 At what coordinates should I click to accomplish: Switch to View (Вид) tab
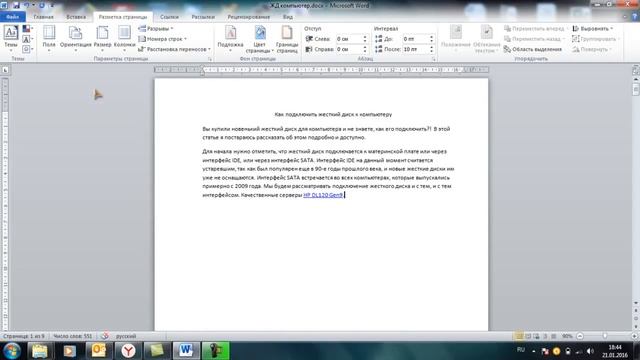pos(288,17)
